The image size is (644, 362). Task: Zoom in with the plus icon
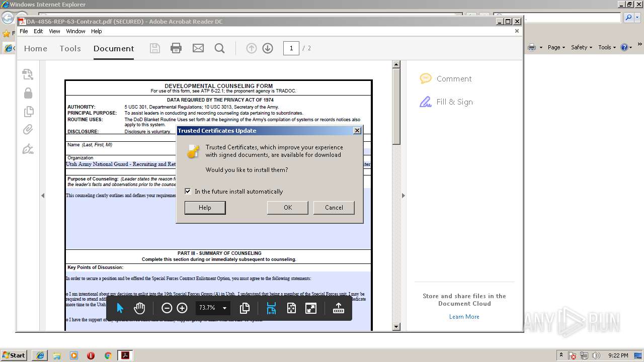pos(182,308)
